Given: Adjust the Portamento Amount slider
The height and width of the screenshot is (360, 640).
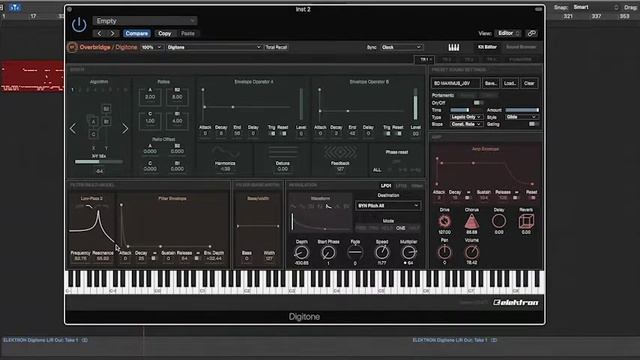Looking at the screenshot, I should [522, 110].
